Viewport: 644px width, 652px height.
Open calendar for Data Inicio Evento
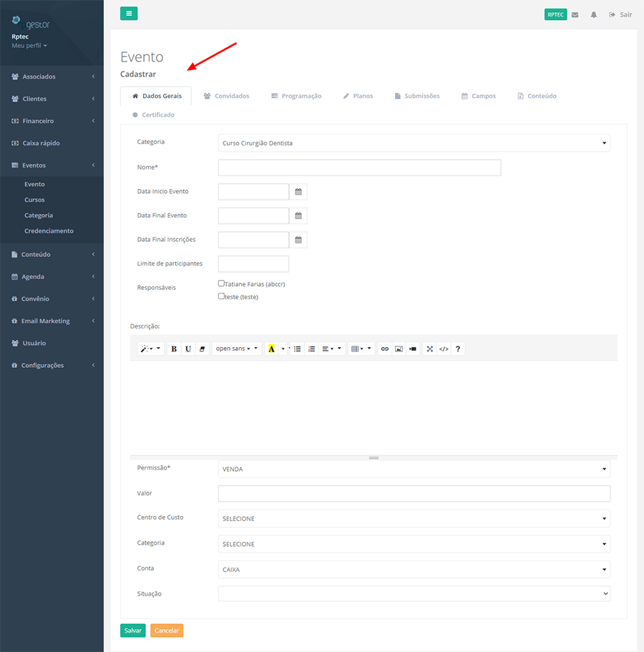(x=298, y=192)
